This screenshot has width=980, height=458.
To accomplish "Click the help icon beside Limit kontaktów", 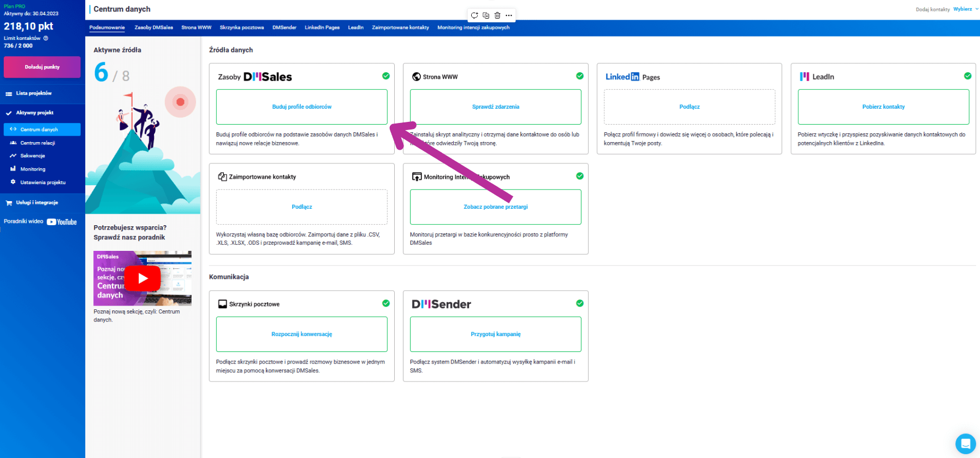I will coord(46,38).
